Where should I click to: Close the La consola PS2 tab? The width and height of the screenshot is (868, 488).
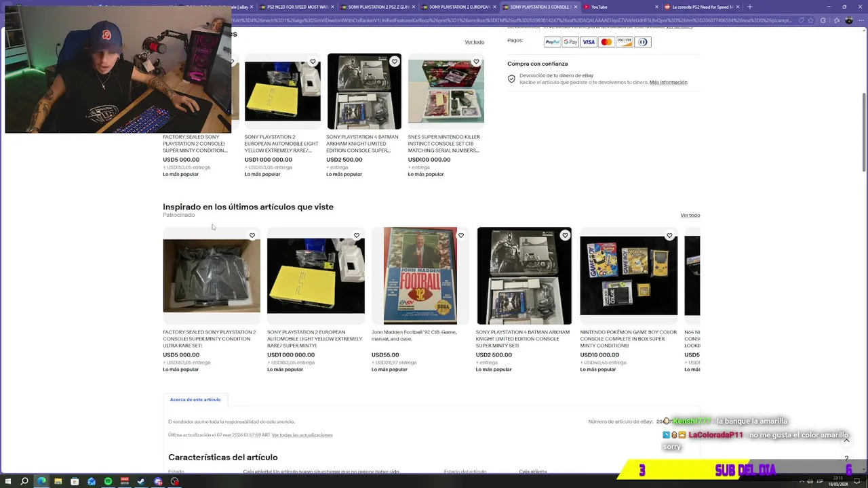738,7
